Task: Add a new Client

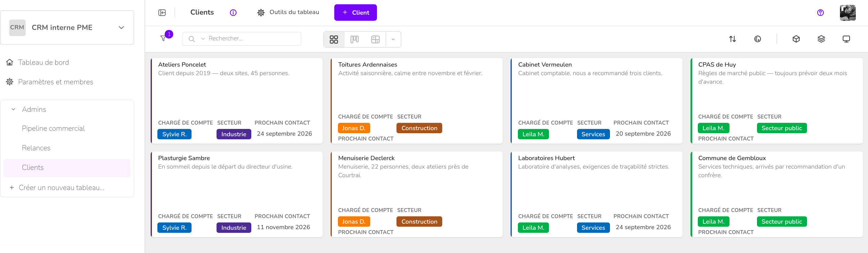Action: (356, 13)
